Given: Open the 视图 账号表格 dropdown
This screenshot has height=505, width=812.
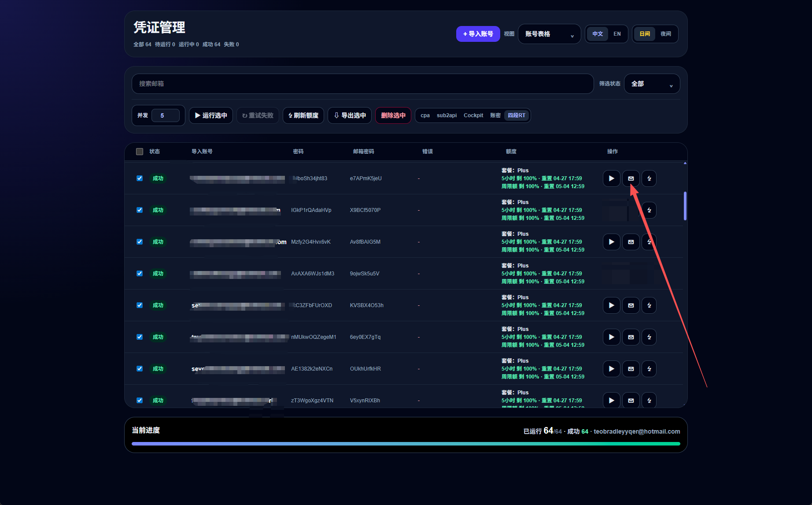Looking at the screenshot, I should [x=550, y=34].
